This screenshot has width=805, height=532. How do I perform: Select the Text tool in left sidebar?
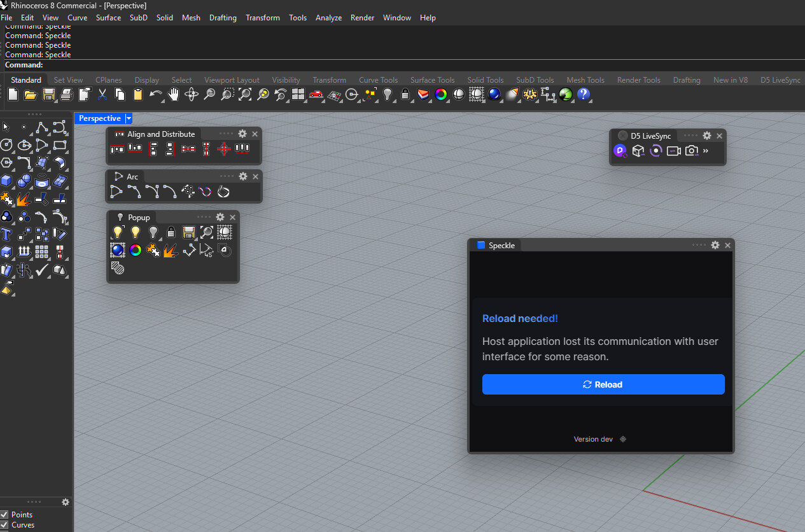click(6, 234)
